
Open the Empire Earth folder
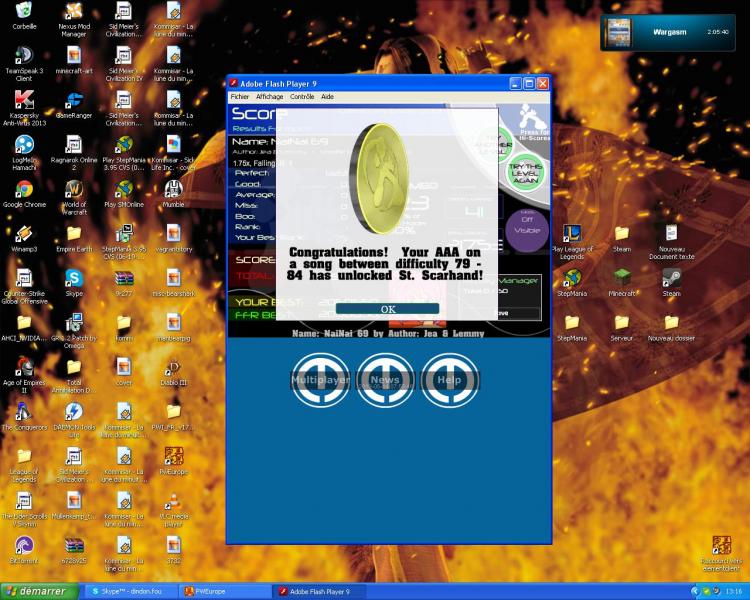74,238
